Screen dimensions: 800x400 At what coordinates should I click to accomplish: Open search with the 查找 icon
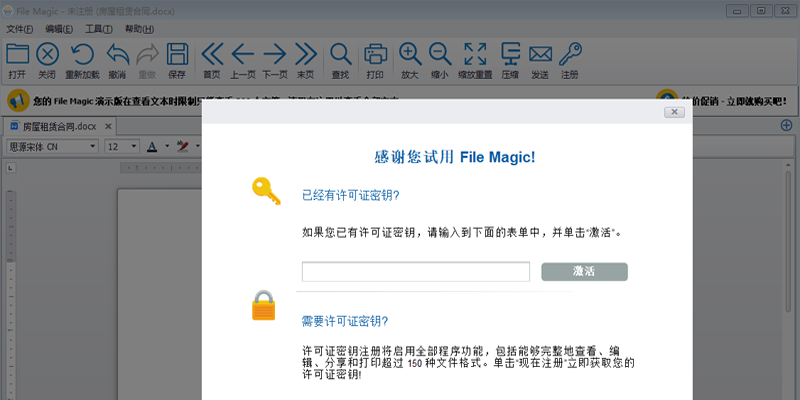pos(340,54)
